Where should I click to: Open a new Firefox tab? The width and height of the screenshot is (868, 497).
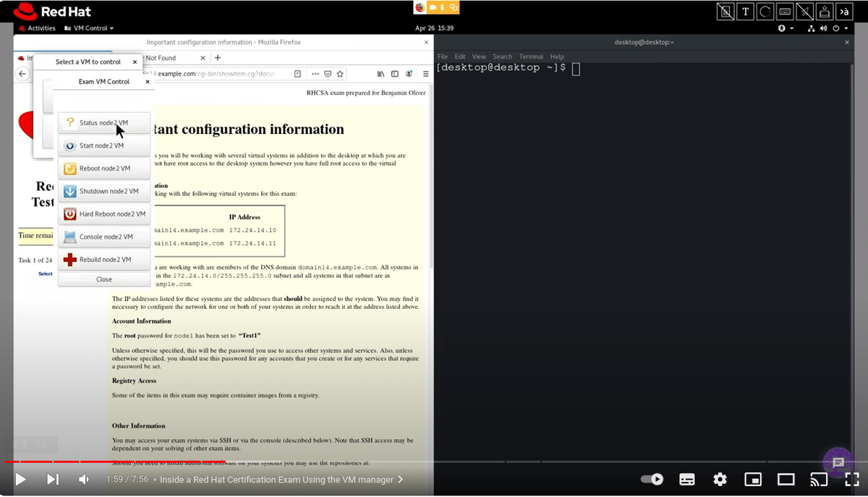coord(218,58)
